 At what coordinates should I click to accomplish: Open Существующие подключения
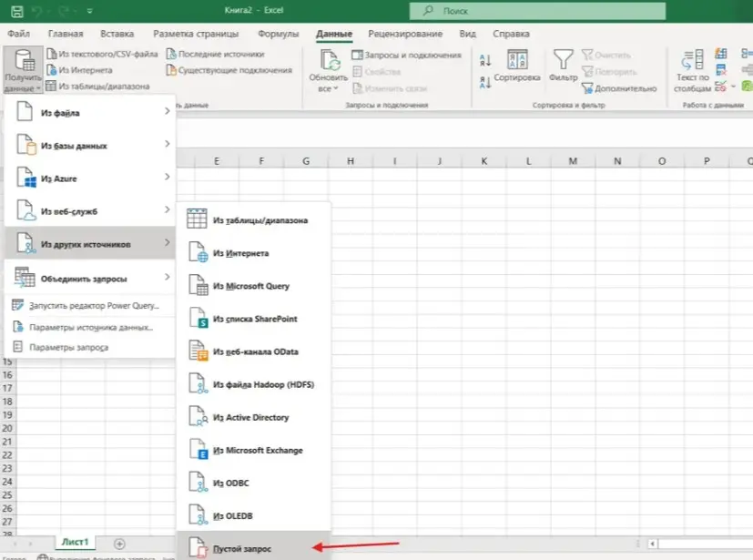229,70
